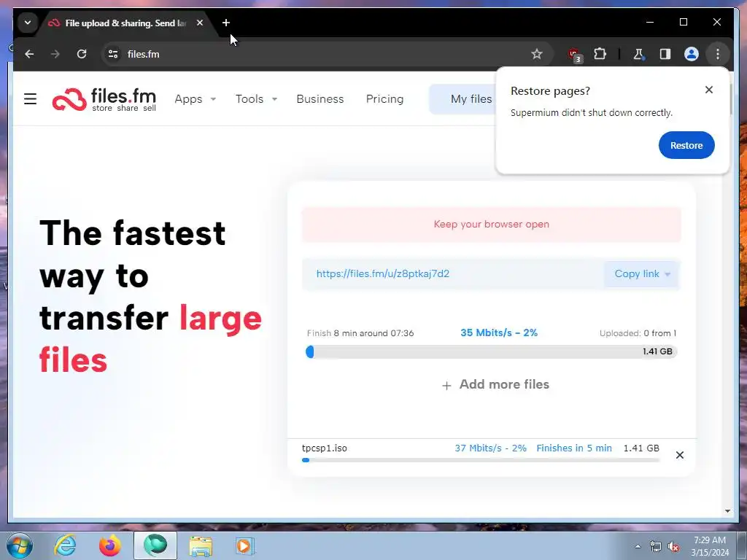Dismiss the Restore pages popup
Screen dimensions: 747x560
click(709, 90)
